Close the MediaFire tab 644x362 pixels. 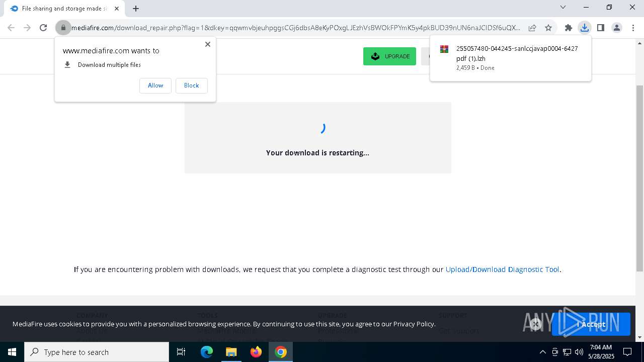[117, 9]
